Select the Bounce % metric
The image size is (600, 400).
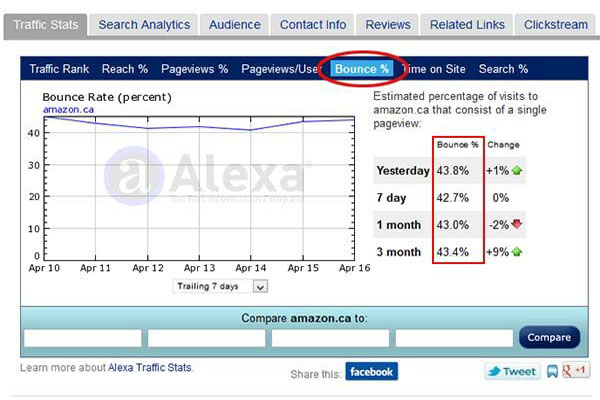tap(362, 69)
